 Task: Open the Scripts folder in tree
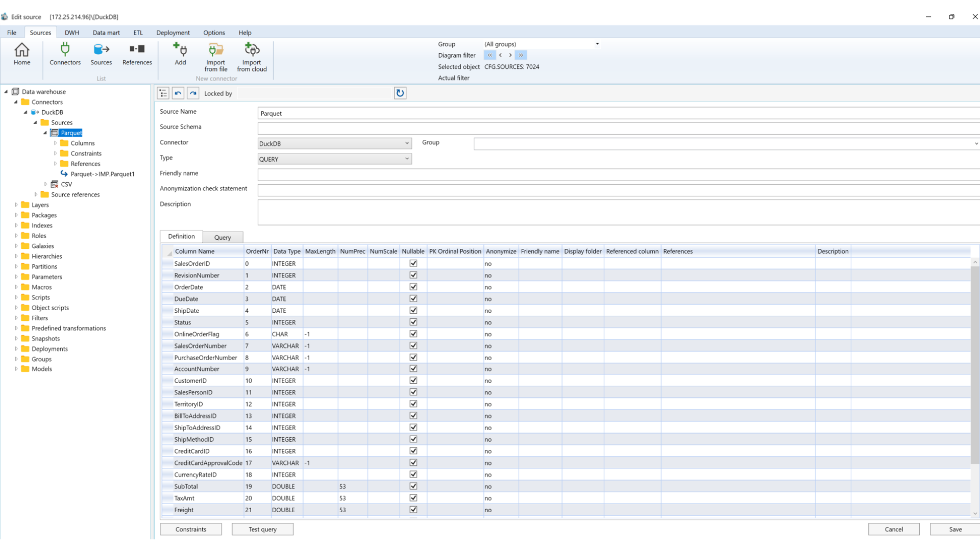[x=40, y=297]
